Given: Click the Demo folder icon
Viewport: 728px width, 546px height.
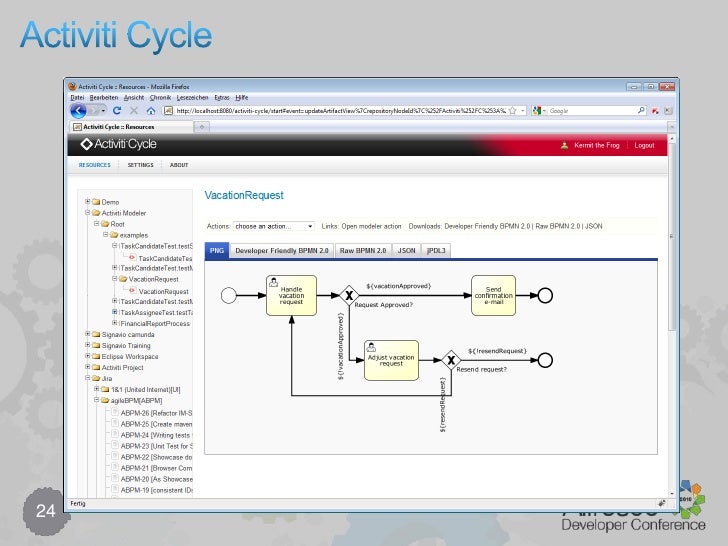Looking at the screenshot, I should click(x=96, y=202).
